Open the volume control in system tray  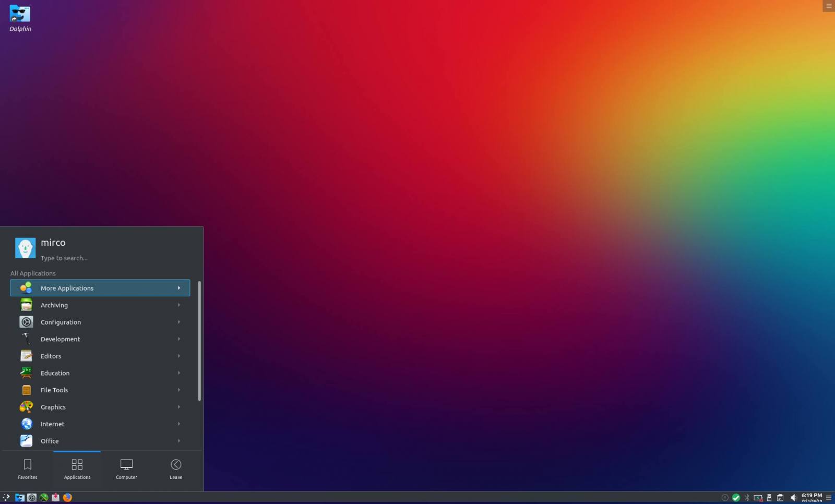(x=793, y=497)
